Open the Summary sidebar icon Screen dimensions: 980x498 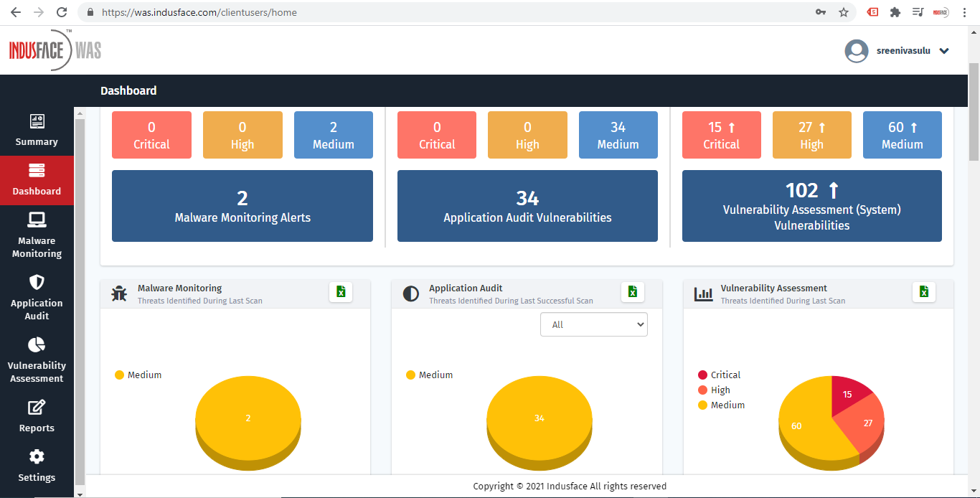tap(37, 121)
